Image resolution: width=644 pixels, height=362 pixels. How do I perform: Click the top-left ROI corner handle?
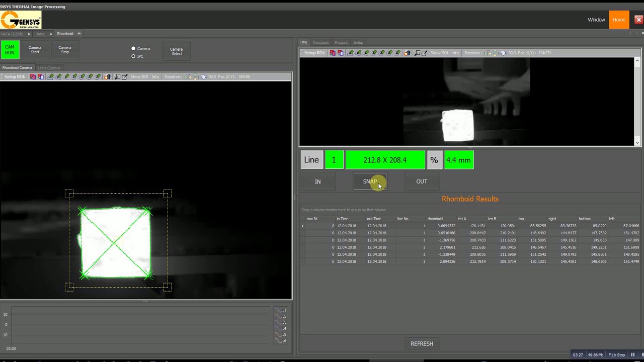(69, 194)
